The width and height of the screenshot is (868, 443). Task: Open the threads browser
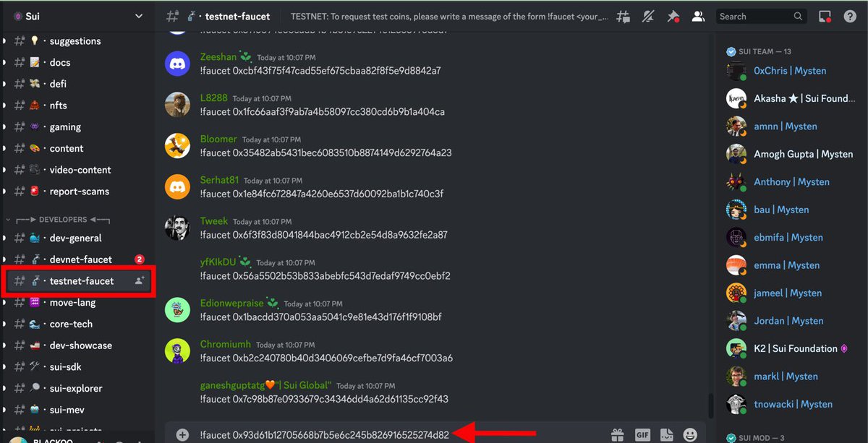(623, 16)
